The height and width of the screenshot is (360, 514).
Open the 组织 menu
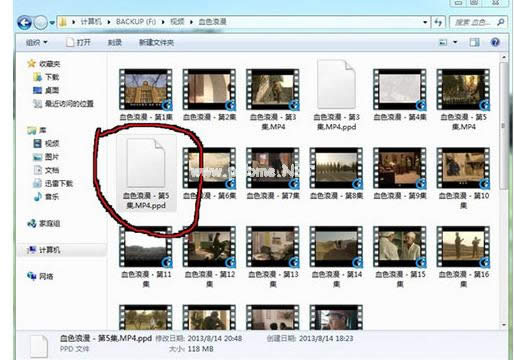pos(37,42)
